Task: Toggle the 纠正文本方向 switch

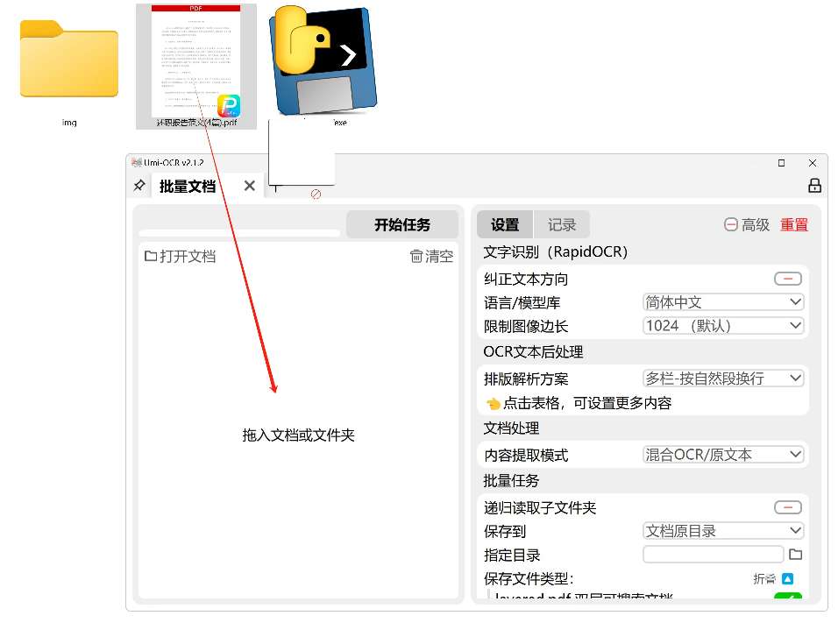Action: click(787, 279)
